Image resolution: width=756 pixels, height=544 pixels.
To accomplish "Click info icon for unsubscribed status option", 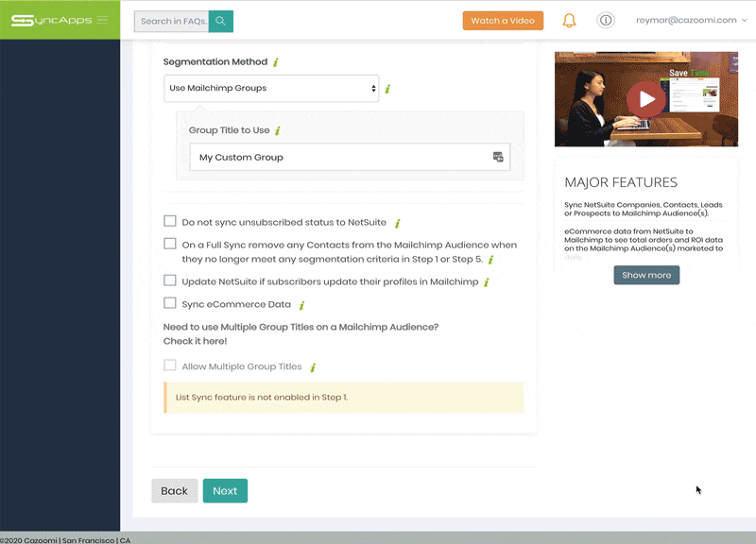I will pyautogui.click(x=397, y=223).
